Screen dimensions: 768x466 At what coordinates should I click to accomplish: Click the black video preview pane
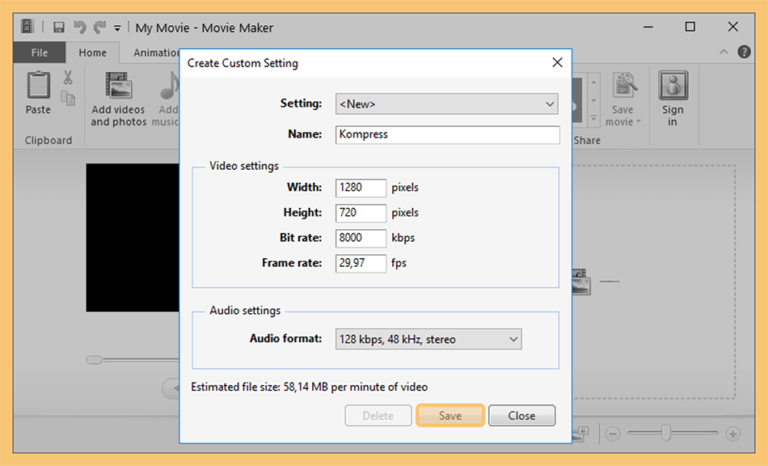click(133, 238)
